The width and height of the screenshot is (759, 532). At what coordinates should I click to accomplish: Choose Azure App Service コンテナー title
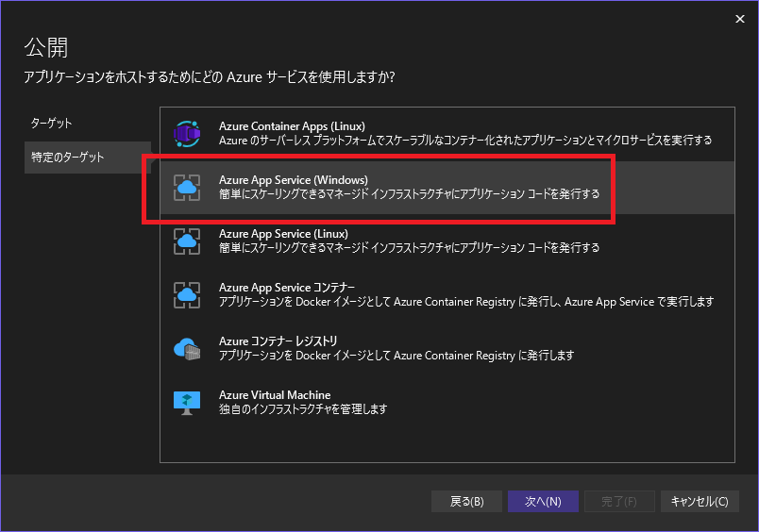point(287,288)
